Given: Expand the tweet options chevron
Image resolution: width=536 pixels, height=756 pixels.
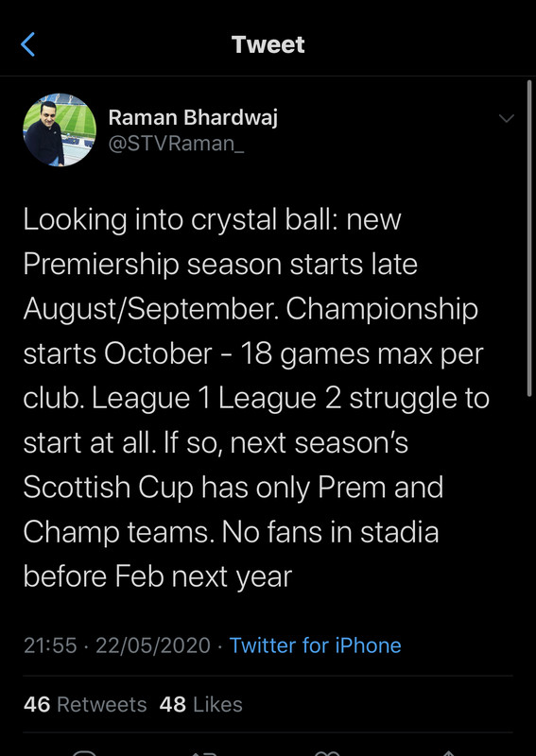Looking at the screenshot, I should click(x=506, y=118).
